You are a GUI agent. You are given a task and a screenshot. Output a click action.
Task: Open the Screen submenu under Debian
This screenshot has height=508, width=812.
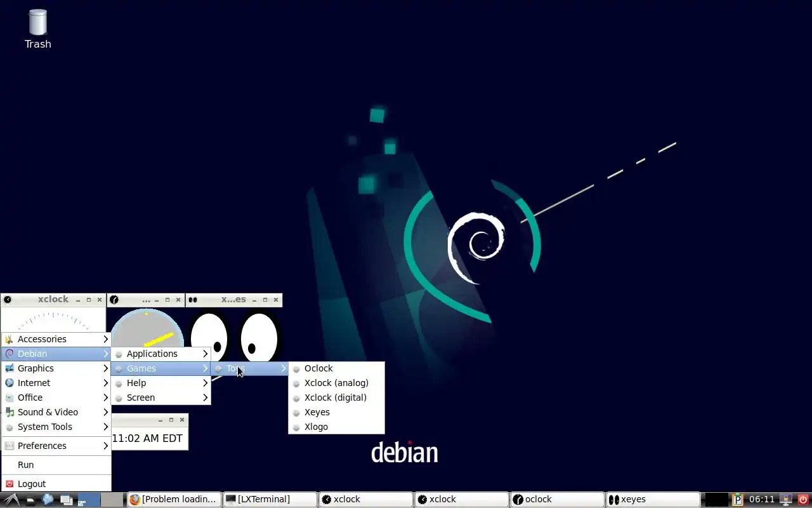(x=161, y=398)
